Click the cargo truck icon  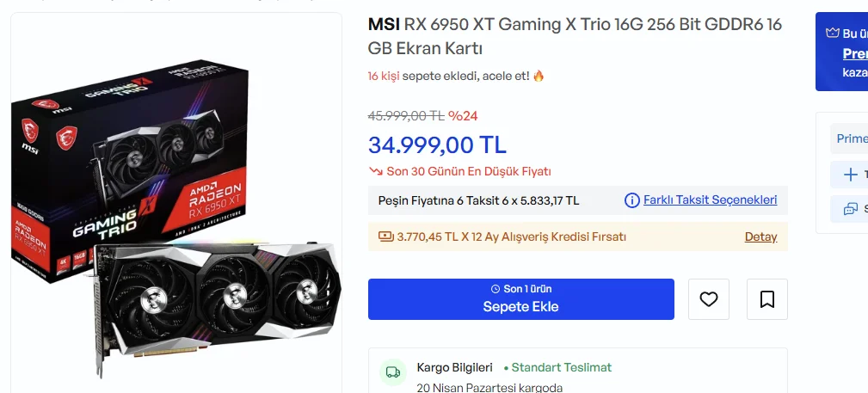tap(393, 372)
